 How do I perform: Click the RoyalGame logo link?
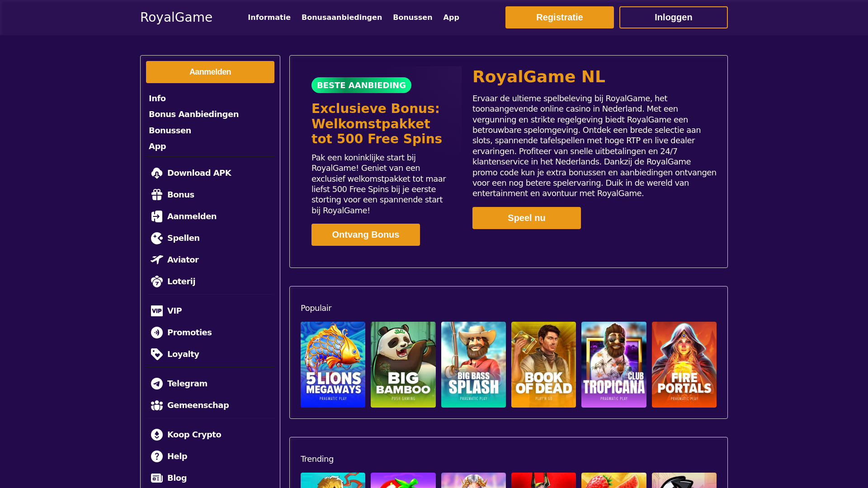click(176, 17)
